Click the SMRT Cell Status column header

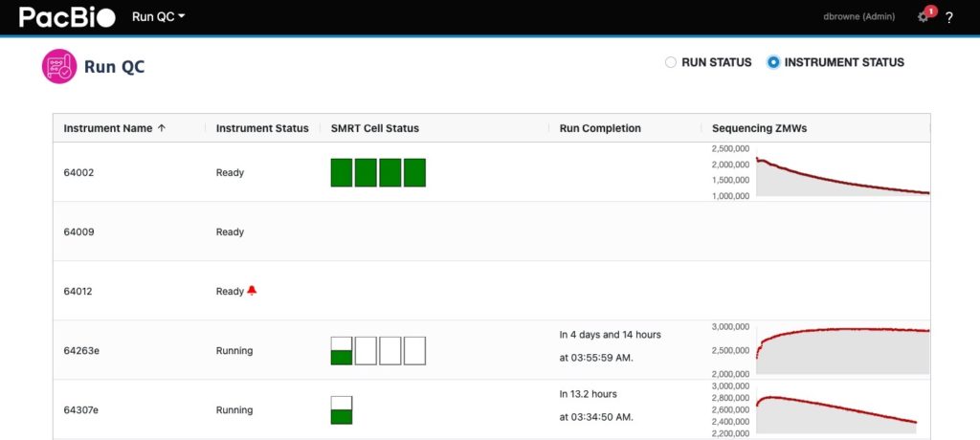(374, 128)
